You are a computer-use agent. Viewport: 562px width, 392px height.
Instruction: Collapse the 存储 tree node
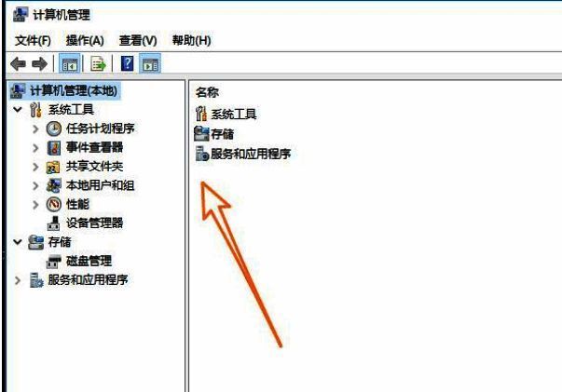click(x=18, y=242)
